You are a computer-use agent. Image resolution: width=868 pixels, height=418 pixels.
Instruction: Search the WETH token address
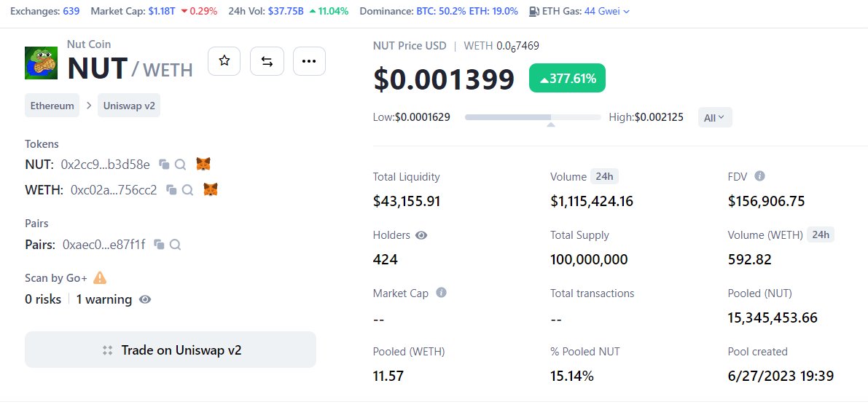[187, 190]
